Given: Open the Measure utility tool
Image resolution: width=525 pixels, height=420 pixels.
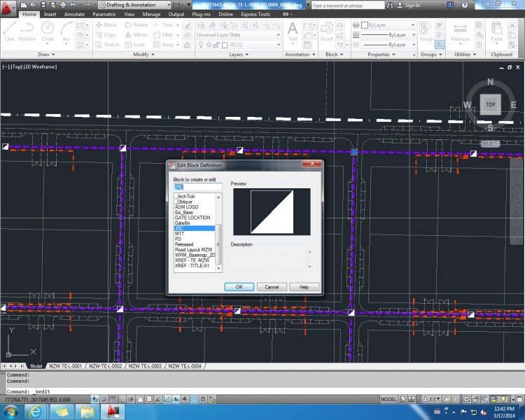Looking at the screenshot, I should pos(461,30).
